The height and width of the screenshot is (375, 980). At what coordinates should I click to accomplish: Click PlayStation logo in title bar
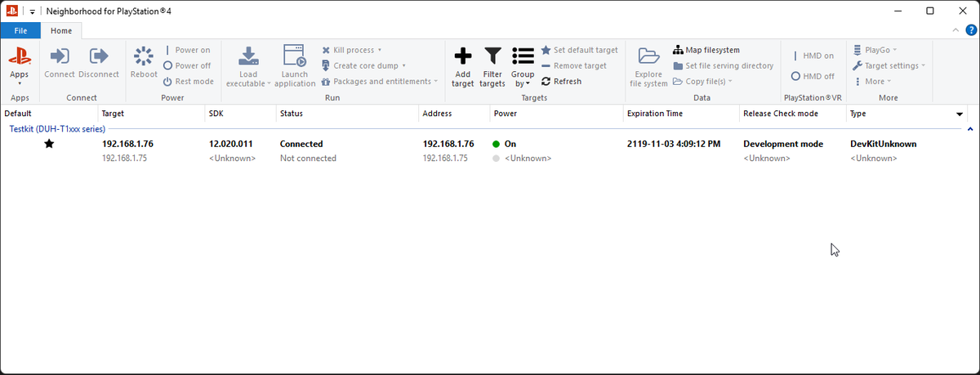click(x=11, y=11)
